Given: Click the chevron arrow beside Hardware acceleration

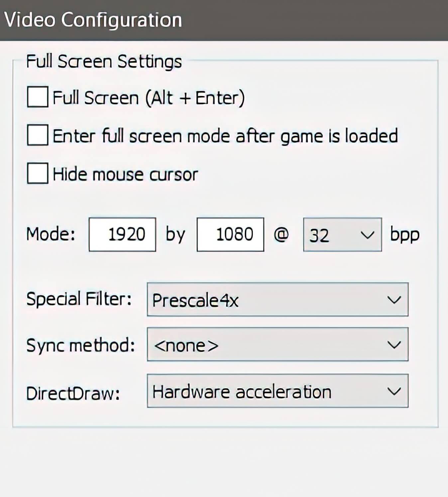Looking at the screenshot, I should [x=394, y=391].
